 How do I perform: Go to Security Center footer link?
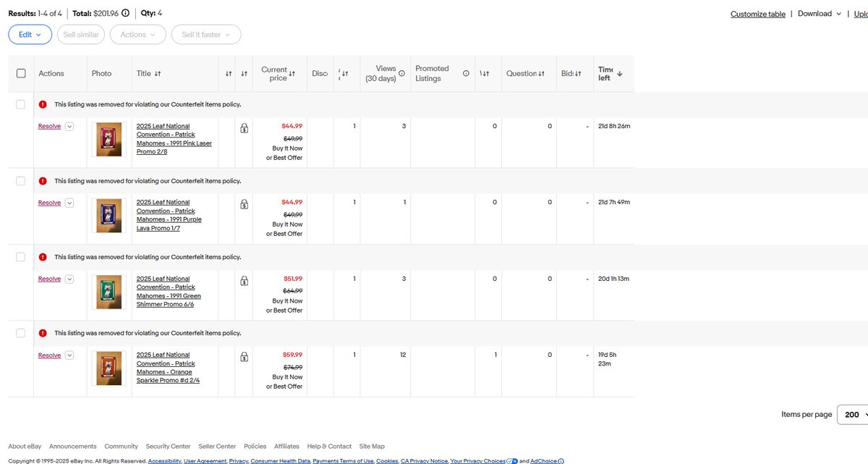pos(168,447)
